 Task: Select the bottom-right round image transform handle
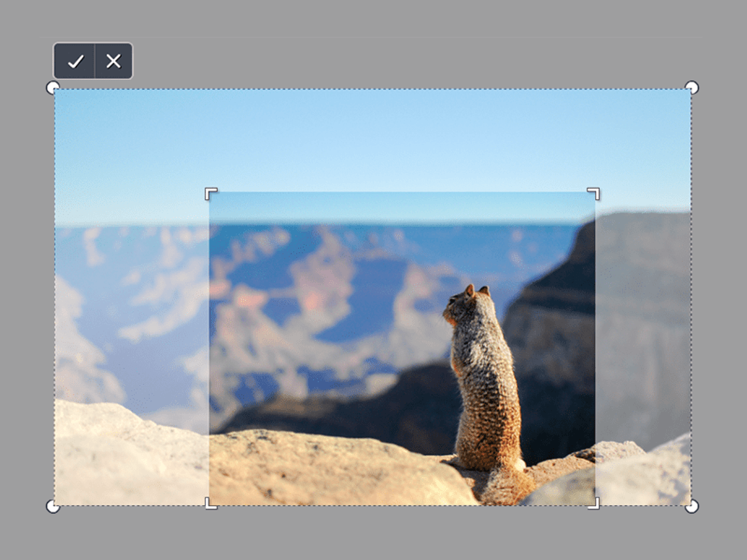[x=692, y=506]
